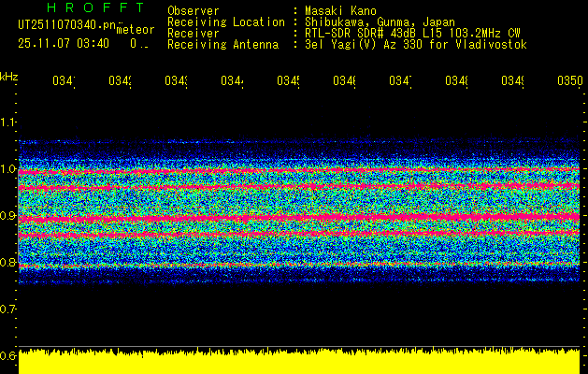This screenshot has height=374, width=588.
Task: Click the 0342 time axis marker
Action: [120, 80]
